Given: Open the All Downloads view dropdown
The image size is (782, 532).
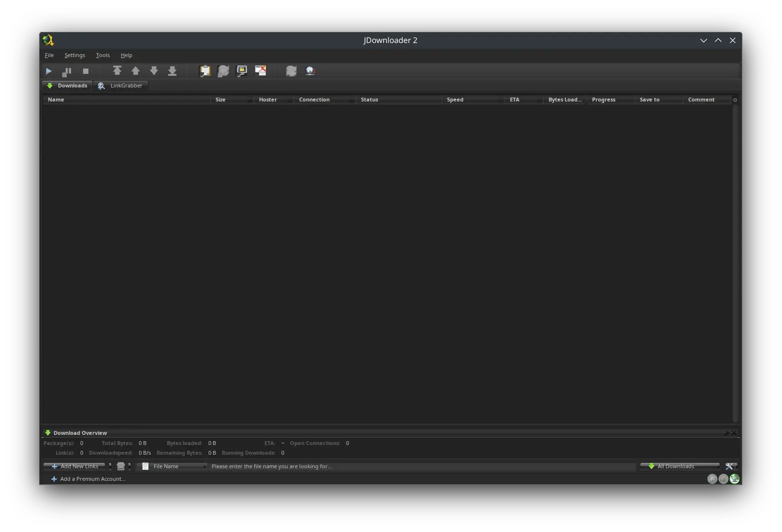Looking at the screenshot, I should pyautogui.click(x=680, y=466).
